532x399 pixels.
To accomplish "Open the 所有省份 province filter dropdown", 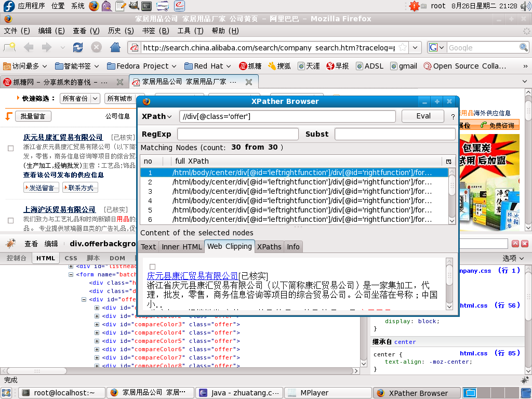I will tap(79, 98).
